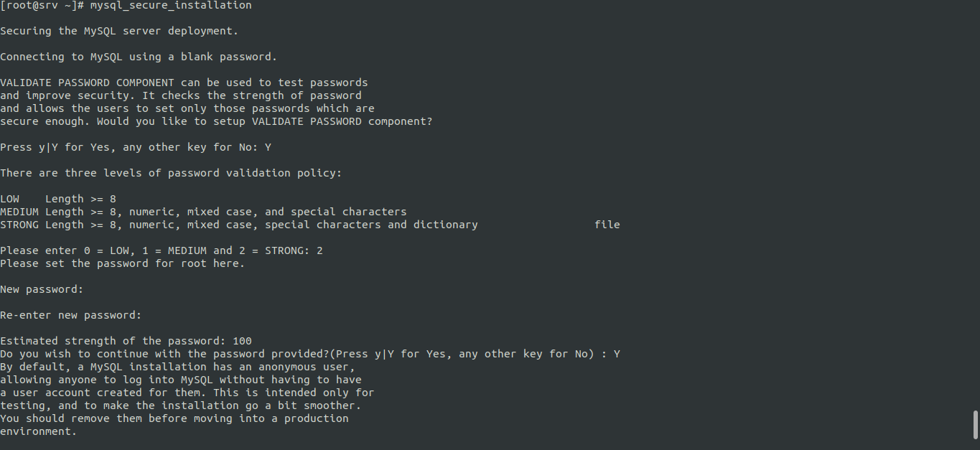Select the "Connecting to MySQL using a blank password" line
This screenshot has height=450, width=980.
pos(139,57)
